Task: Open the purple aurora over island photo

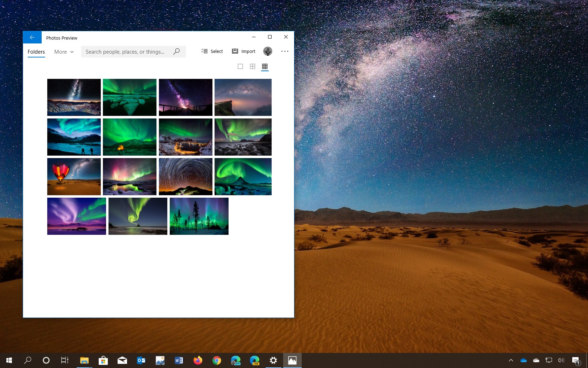Action: point(77,216)
